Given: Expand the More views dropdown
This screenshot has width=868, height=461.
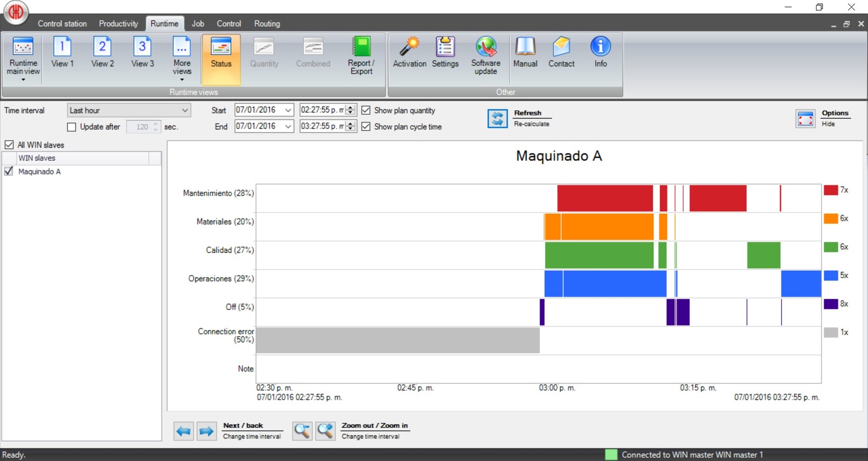Looking at the screenshot, I should (182, 57).
